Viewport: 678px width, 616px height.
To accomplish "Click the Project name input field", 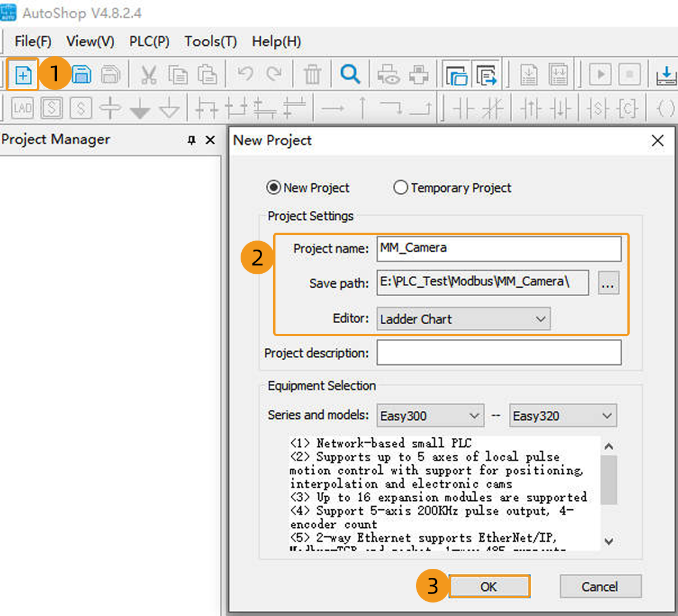I will tap(499, 248).
